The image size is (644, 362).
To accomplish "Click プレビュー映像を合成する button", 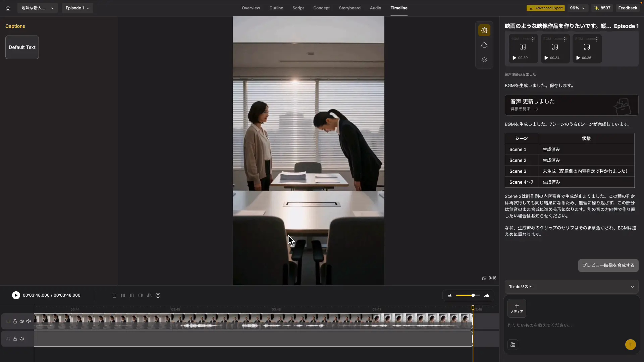I will (608, 265).
